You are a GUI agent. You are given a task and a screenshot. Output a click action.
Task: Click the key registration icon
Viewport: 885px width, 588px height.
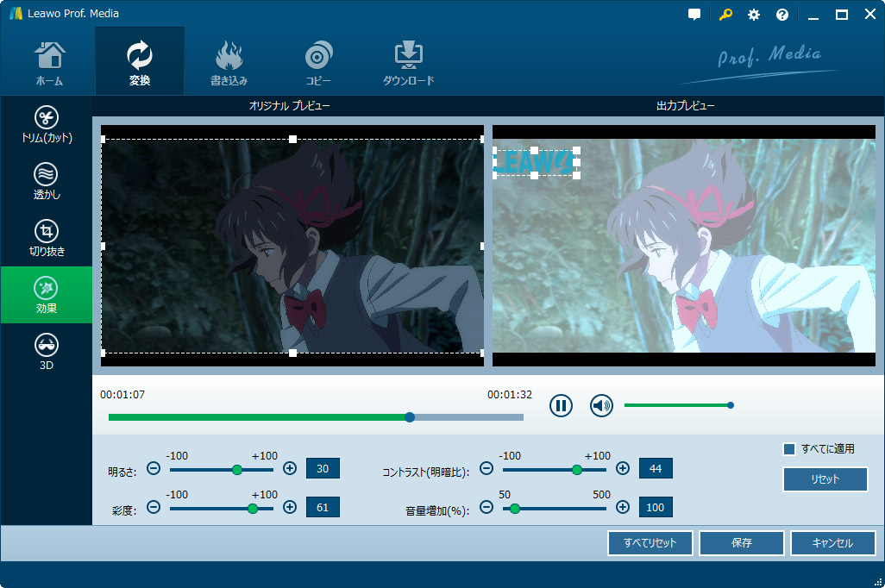(725, 15)
